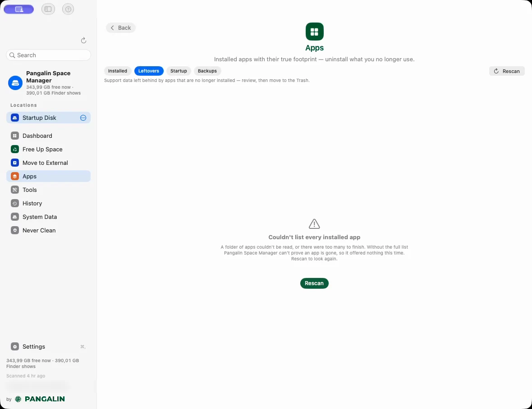This screenshot has height=409, width=532.
Task: Click the Pangalin Space Manager disk icon
Action: click(x=15, y=83)
